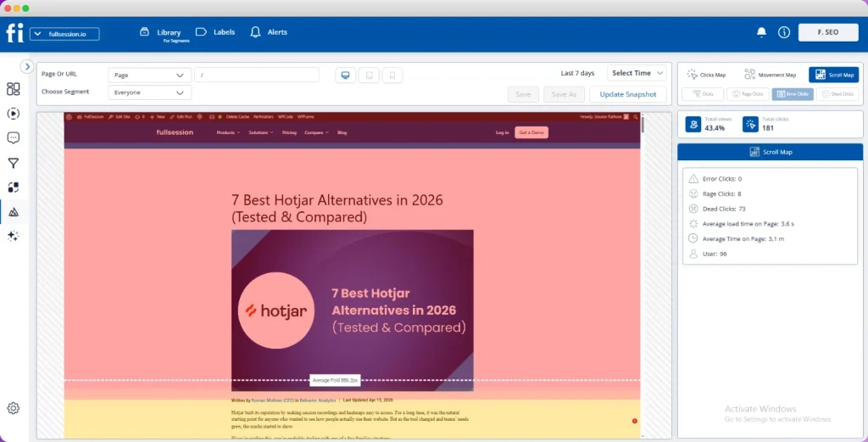Open the F. SEO account button
This screenshot has height=442, width=868.
click(828, 32)
